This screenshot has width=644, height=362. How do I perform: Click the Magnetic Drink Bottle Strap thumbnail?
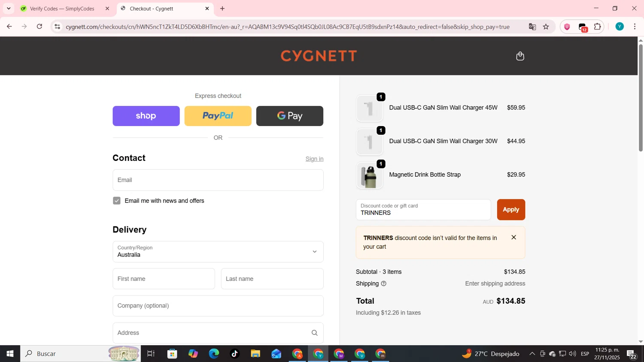point(369,175)
